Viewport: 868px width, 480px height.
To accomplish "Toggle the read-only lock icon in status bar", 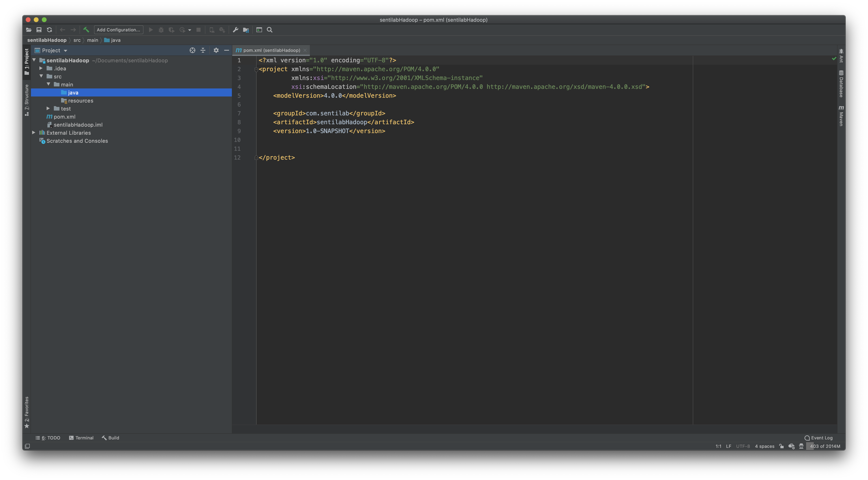I will click(x=781, y=446).
